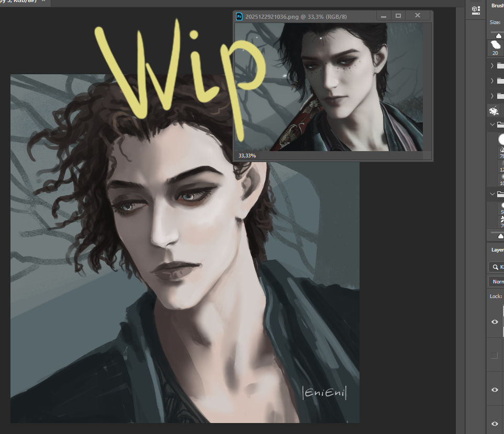Click the 33,33% zoom field in reference window

point(247,155)
